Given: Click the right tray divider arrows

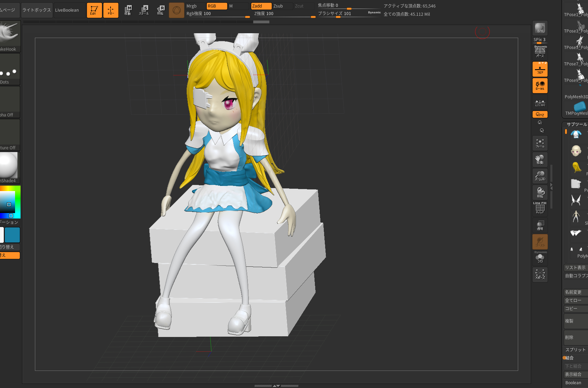Looking at the screenshot, I should (551, 187).
